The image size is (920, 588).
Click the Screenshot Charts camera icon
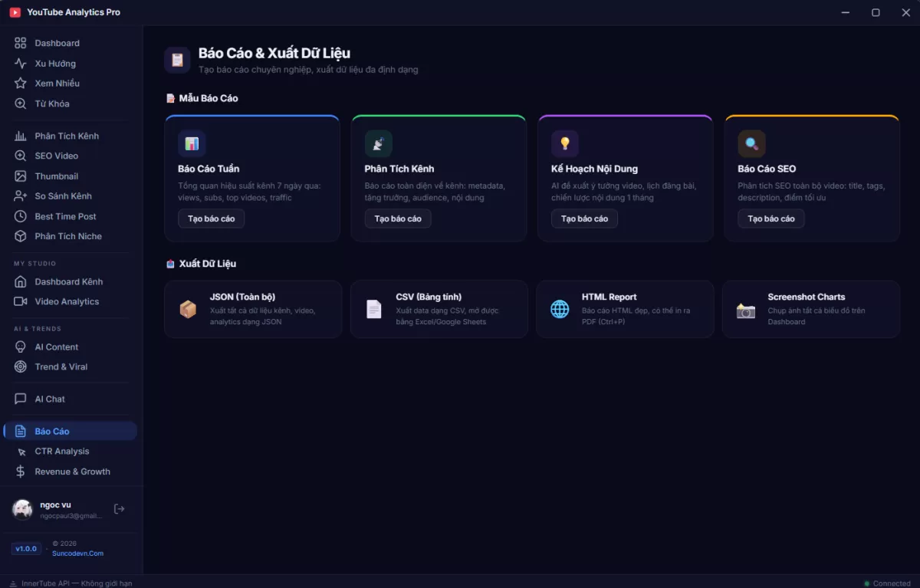[x=745, y=308]
